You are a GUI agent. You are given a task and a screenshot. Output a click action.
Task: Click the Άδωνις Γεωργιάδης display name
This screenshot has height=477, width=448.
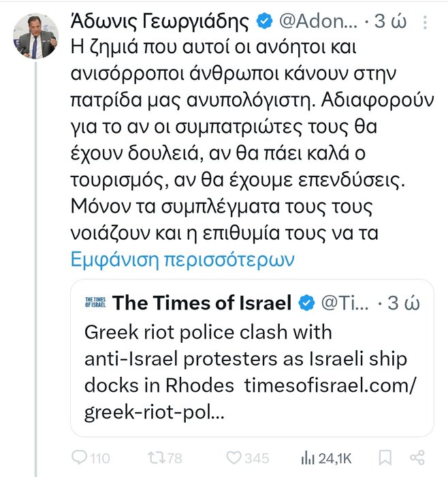click(x=160, y=22)
